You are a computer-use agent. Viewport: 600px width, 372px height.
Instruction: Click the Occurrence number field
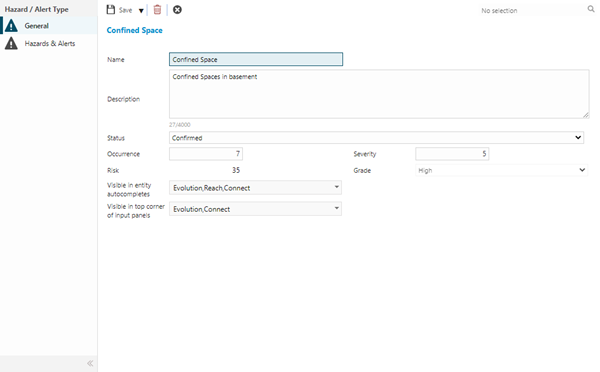[206, 154]
